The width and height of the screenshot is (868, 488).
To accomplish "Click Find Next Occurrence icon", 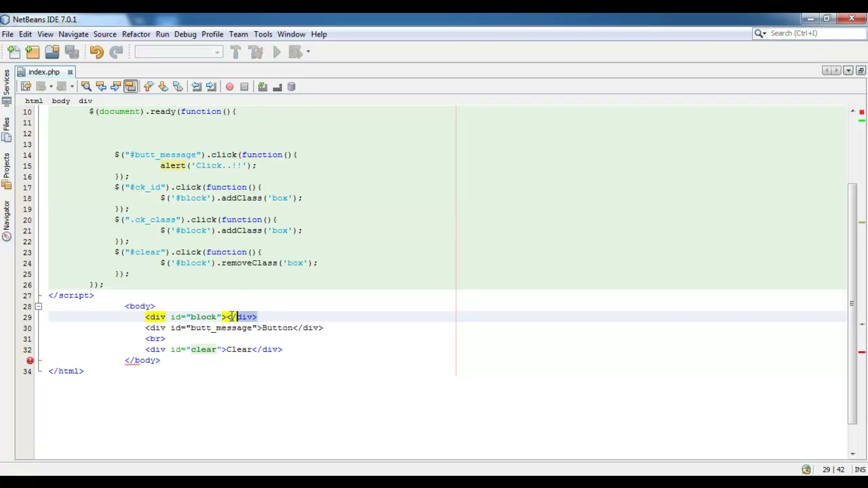I will [115, 87].
